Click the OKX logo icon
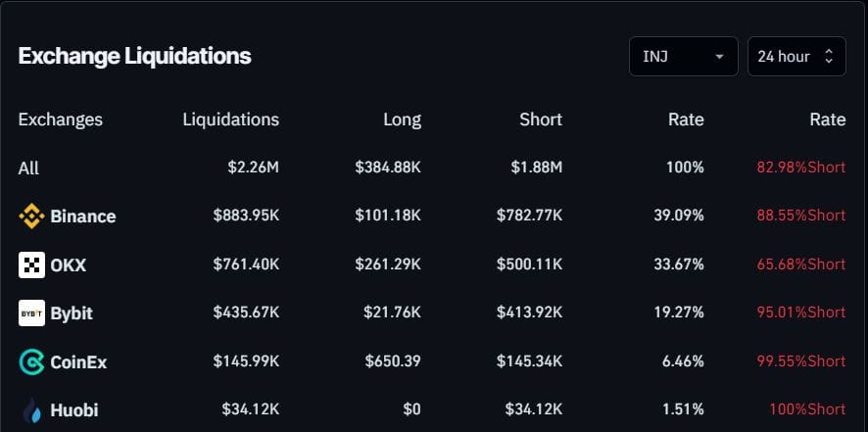Screen dimensions: 868x432 click(31, 264)
